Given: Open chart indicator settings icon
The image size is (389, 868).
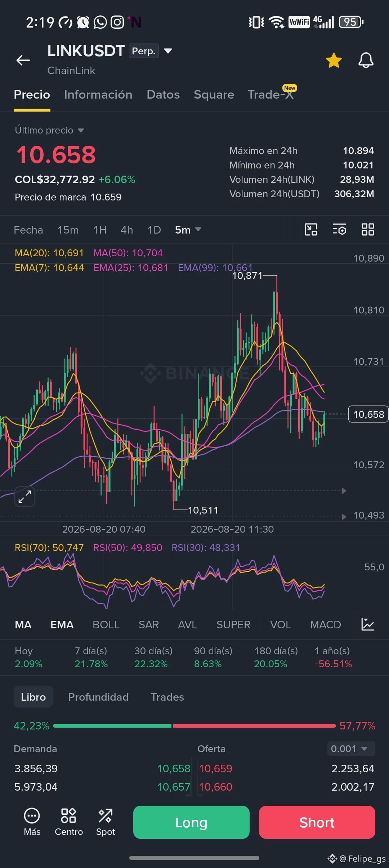Looking at the screenshot, I should coord(339,230).
